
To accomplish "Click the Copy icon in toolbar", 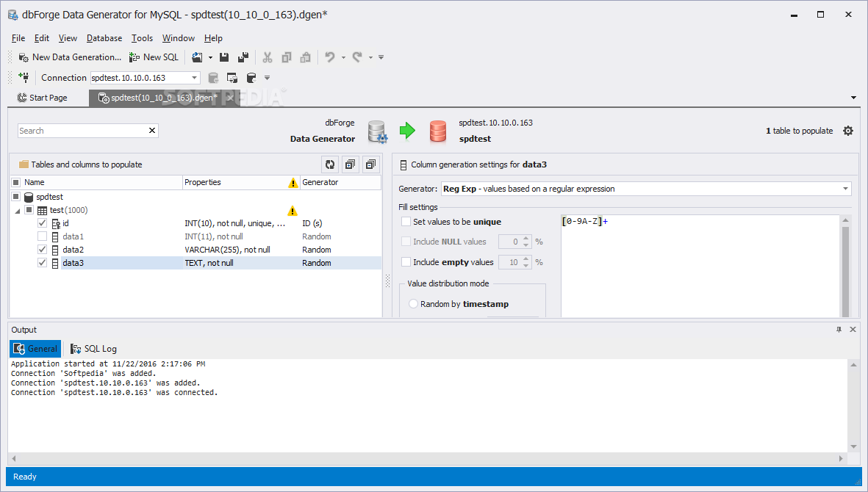I will tap(286, 57).
